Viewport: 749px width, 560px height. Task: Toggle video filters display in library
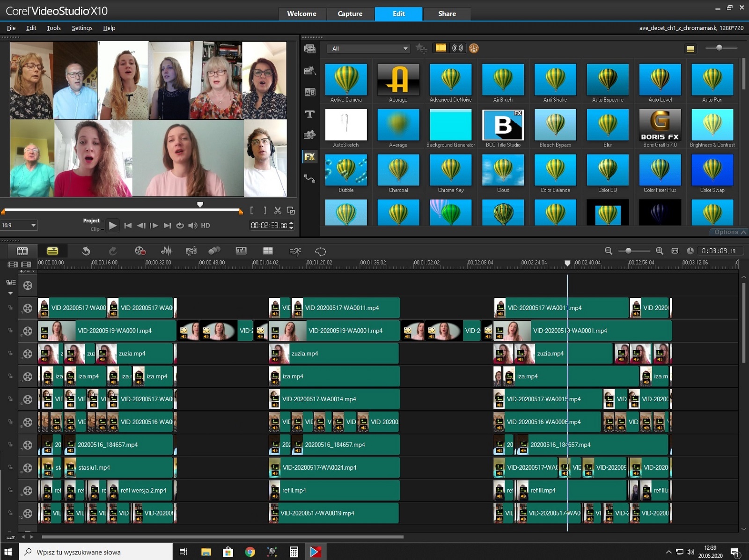tap(441, 48)
